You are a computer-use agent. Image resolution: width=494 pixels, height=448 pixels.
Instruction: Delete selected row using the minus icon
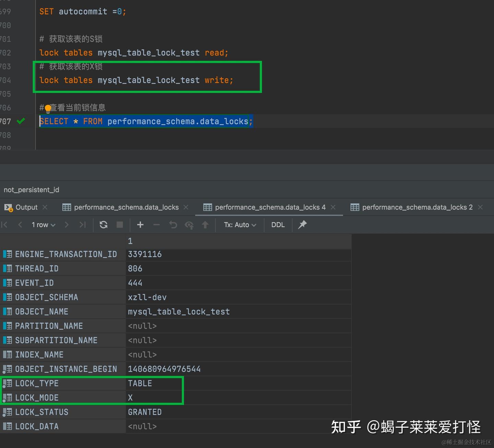coord(156,225)
